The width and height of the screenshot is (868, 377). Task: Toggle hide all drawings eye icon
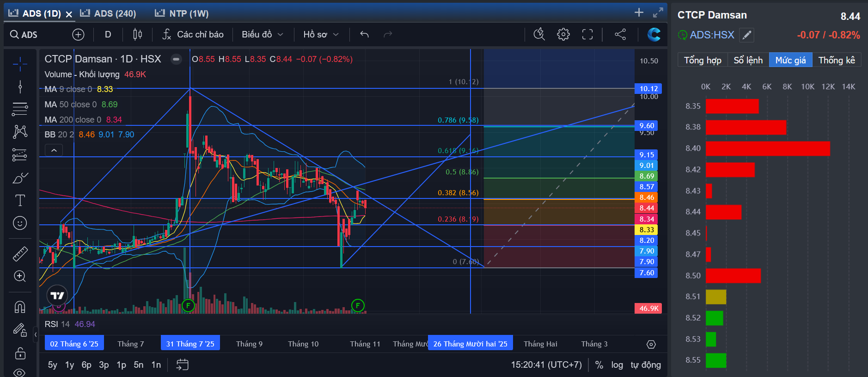click(x=20, y=372)
